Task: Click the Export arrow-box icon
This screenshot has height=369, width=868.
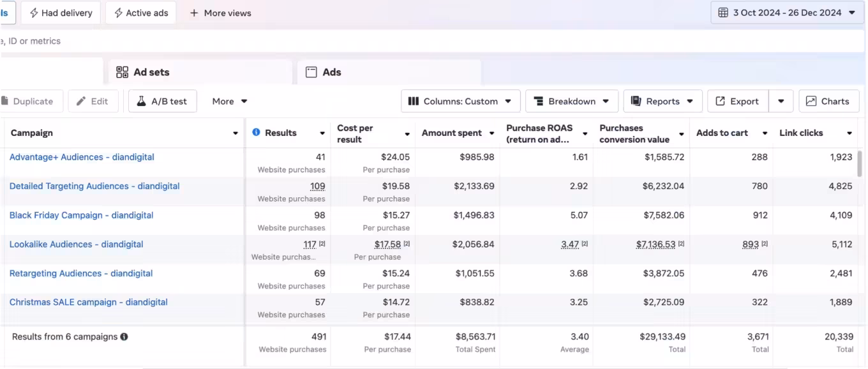Action: tap(721, 101)
